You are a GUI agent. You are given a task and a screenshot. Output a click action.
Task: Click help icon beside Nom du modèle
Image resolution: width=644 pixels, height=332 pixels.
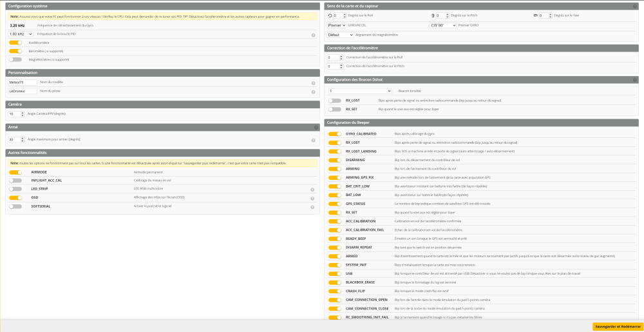(313, 83)
